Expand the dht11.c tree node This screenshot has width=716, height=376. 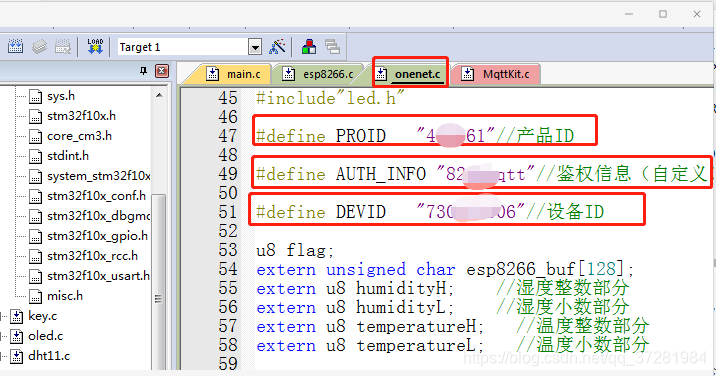click(x=2, y=356)
